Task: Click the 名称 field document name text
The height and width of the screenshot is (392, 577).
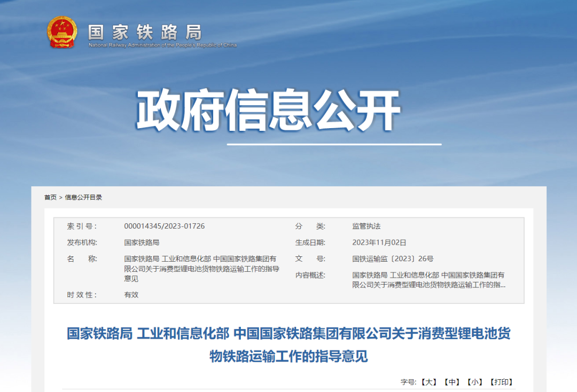Action: click(x=201, y=269)
